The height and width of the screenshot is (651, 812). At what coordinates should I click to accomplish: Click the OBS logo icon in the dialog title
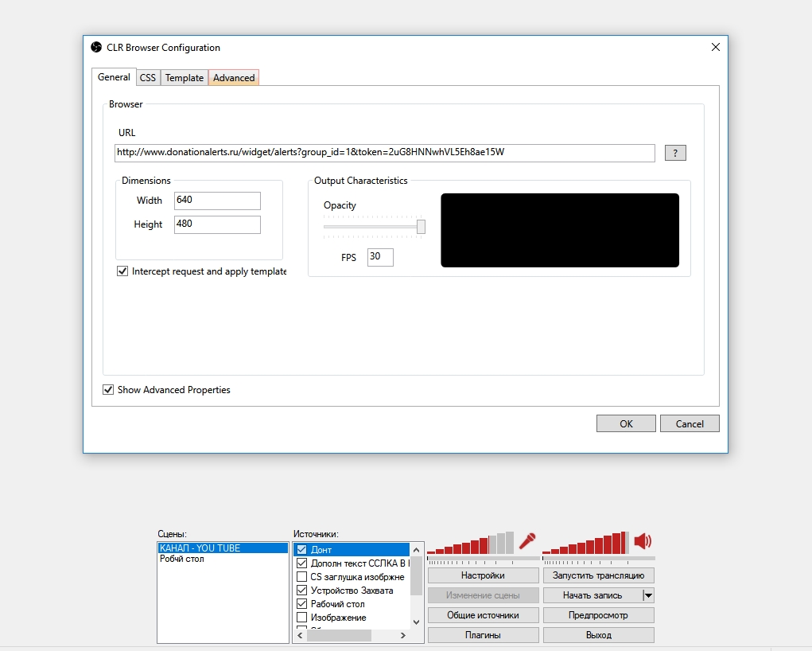(x=96, y=47)
